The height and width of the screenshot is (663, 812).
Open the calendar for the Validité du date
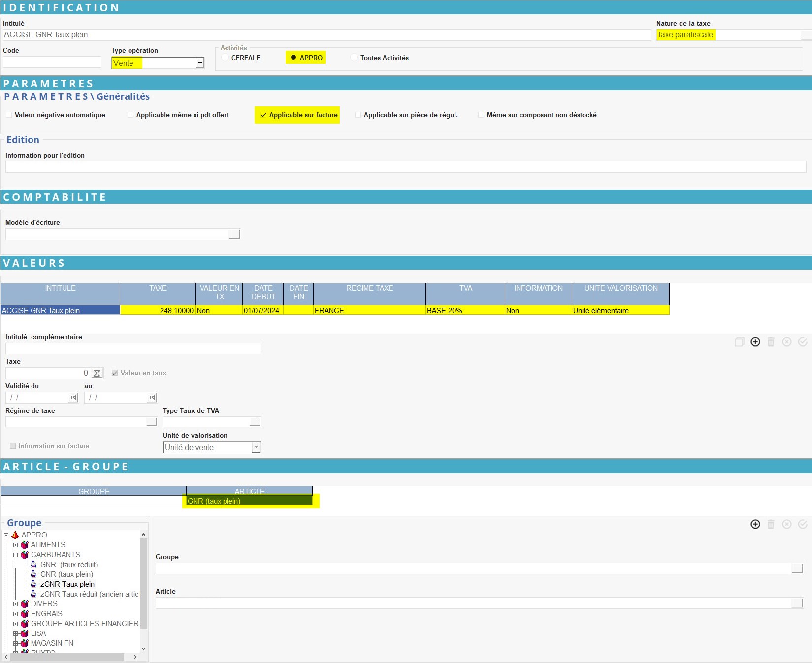(x=73, y=398)
